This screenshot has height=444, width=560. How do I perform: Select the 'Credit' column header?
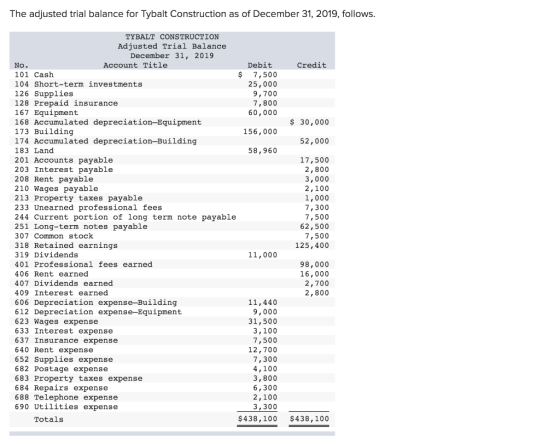tap(311, 65)
